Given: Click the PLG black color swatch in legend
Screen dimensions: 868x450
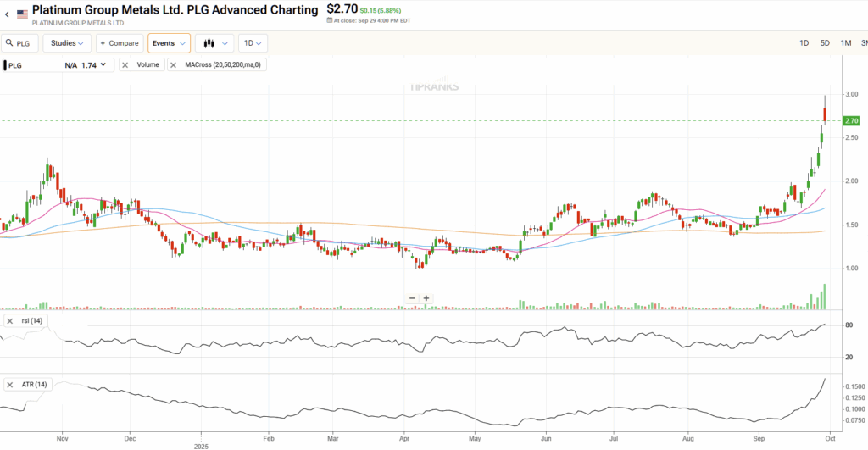Looking at the screenshot, I should (x=4, y=64).
